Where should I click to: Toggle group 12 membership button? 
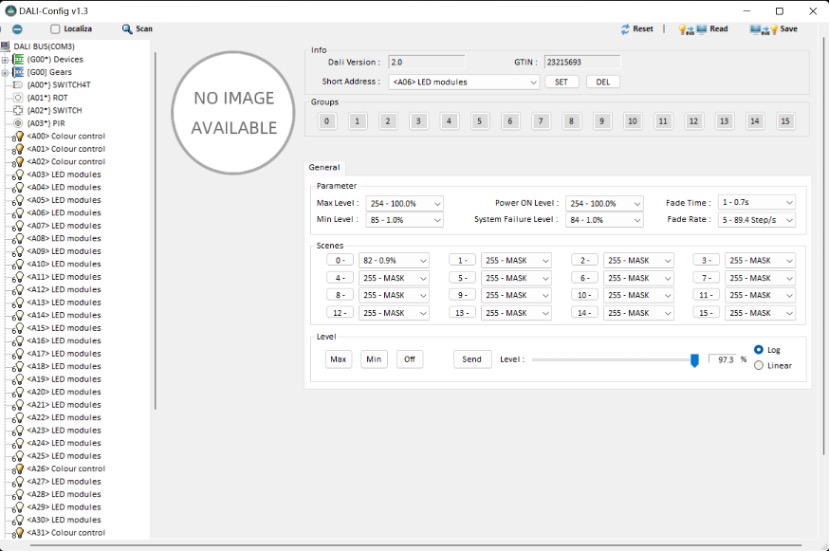693,121
